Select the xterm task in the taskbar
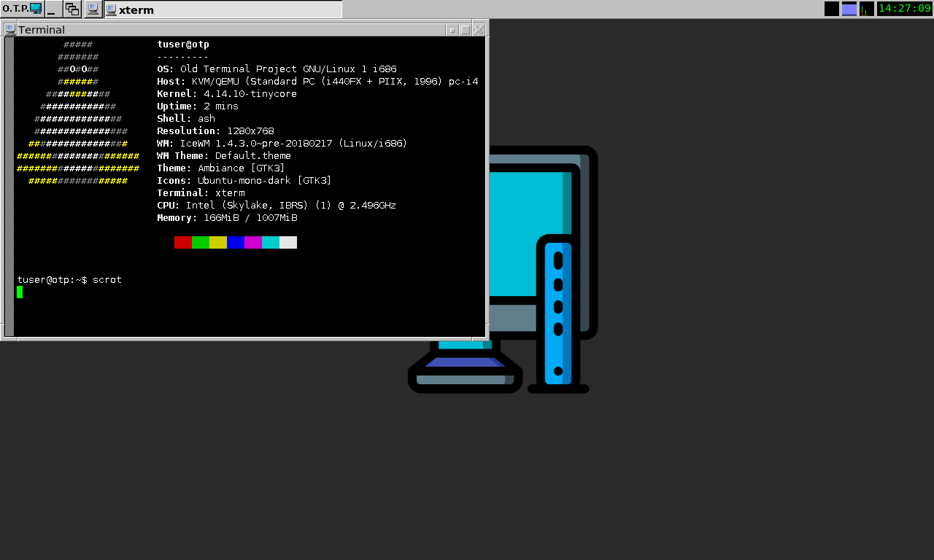This screenshot has width=934, height=560. [x=223, y=9]
